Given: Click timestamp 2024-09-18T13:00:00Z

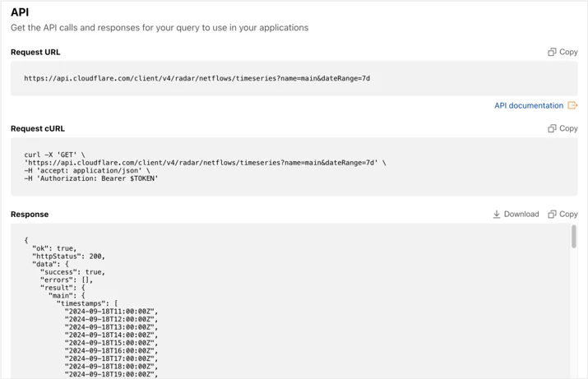Looking at the screenshot, I should (x=111, y=327).
